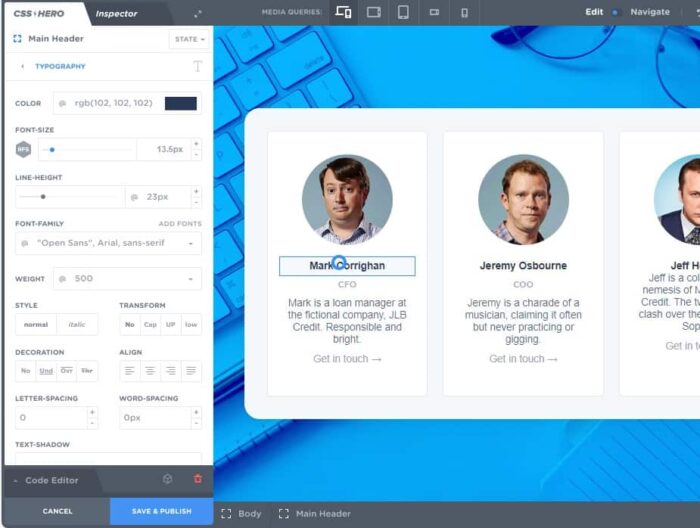This screenshot has width=700, height=528.
Task: Enable underline text decoration
Action: click(46, 371)
